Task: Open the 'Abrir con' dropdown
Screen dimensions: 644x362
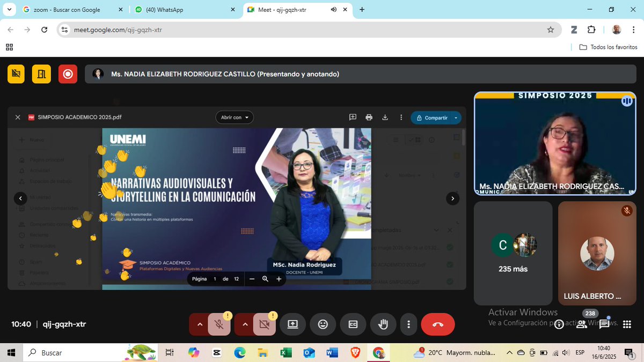Action: [x=235, y=117]
